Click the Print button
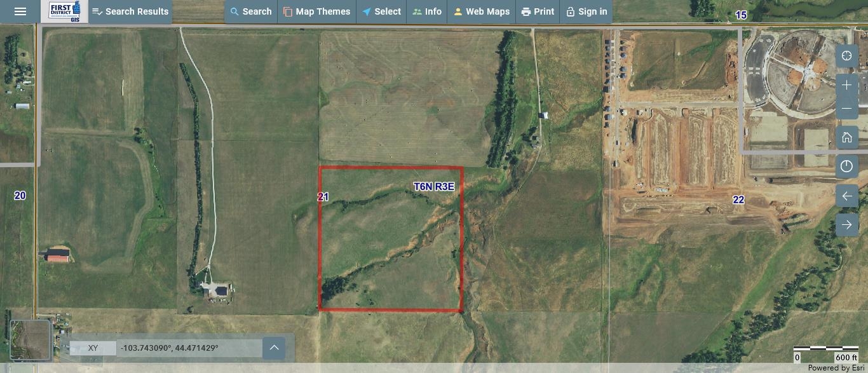The width and height of the screenshot is (868, 373). [x=538, y=11]
